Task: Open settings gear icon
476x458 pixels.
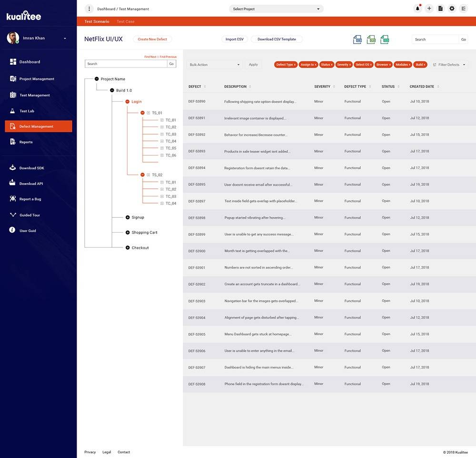Action: (452, 9)
